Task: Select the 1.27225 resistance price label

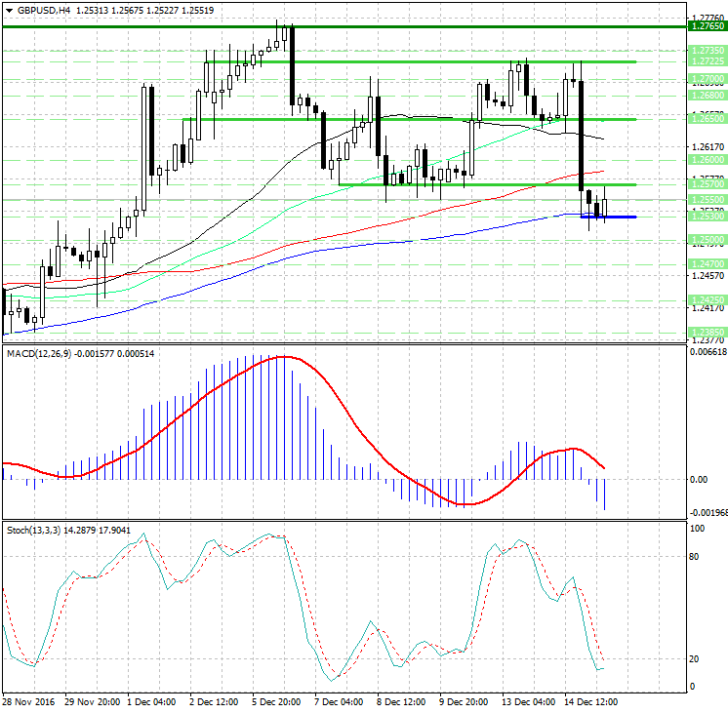Action: [x=705, y=62]
